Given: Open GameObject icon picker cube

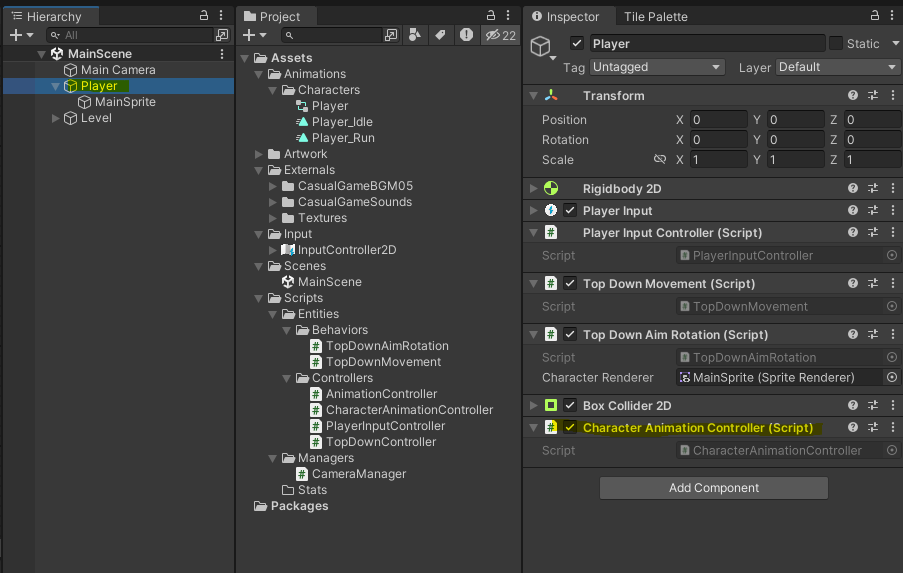Looking at the screenshot, I should pos(542,47).
